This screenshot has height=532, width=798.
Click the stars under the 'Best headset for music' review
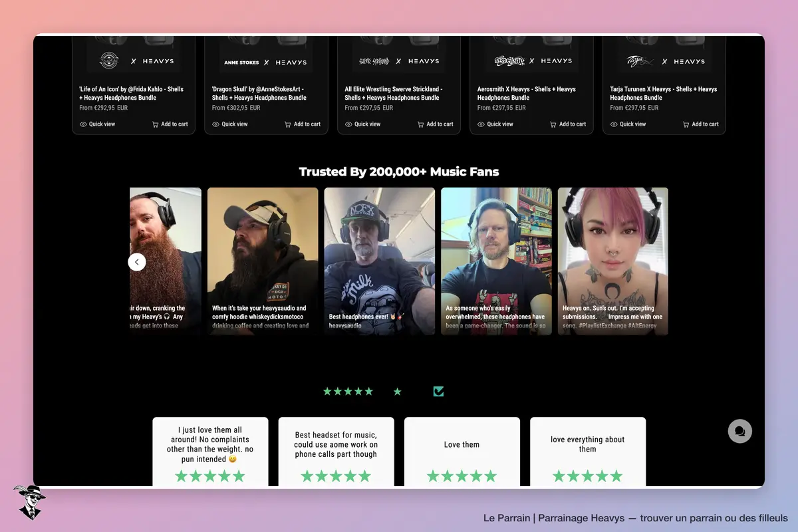click(x=336, y=476)
